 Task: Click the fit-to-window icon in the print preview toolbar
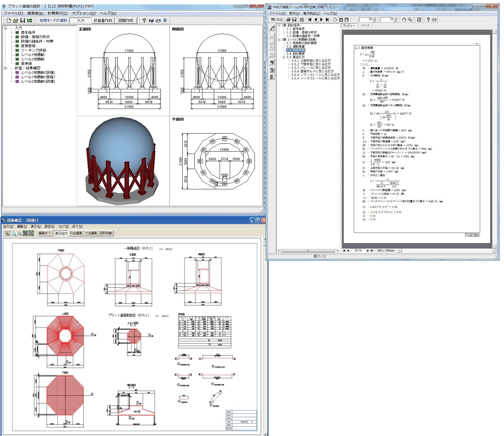[x=419, y=19]
